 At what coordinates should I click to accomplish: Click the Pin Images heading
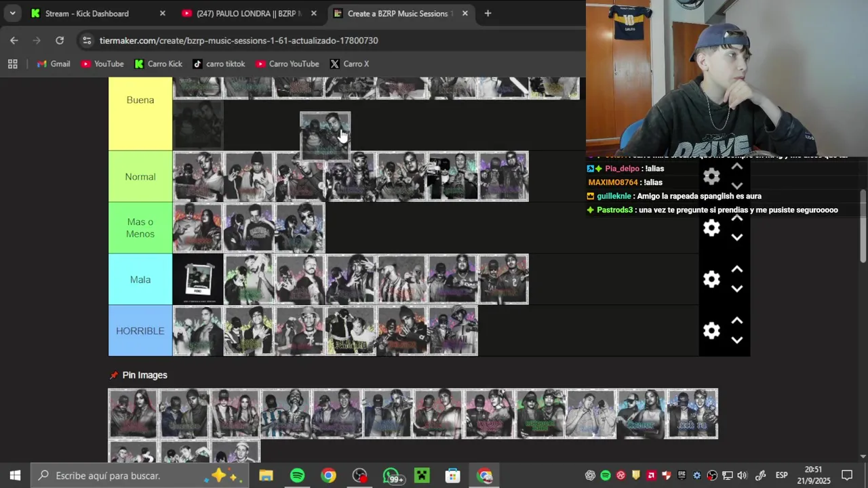point(144,375)
